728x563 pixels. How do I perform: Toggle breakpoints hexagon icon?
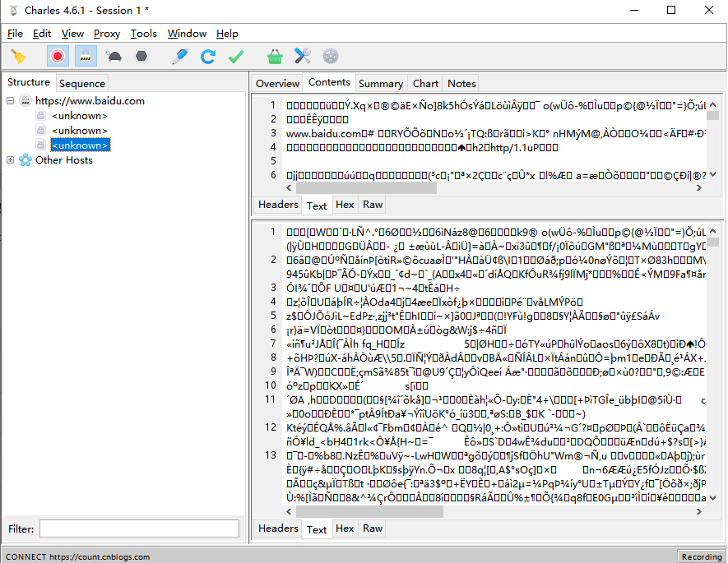(141, 57)
